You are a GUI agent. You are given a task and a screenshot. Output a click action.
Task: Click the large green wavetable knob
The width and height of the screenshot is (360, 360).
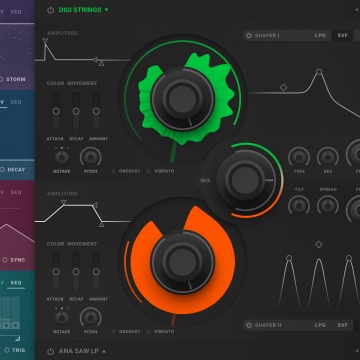(183, 99)
